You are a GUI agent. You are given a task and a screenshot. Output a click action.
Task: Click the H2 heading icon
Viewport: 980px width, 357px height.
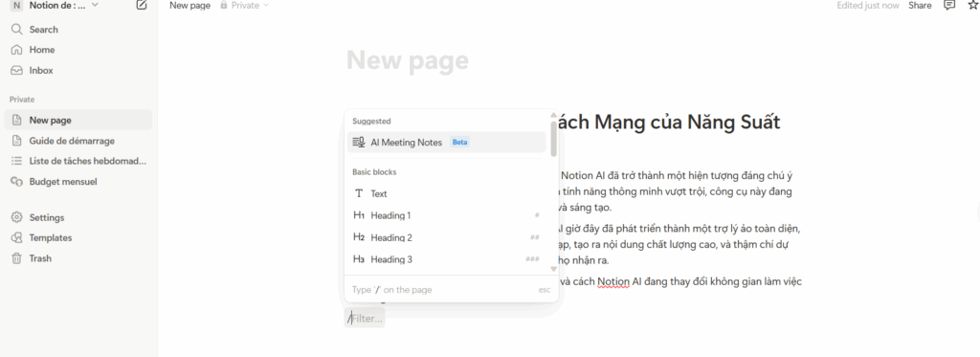[359, 237]
